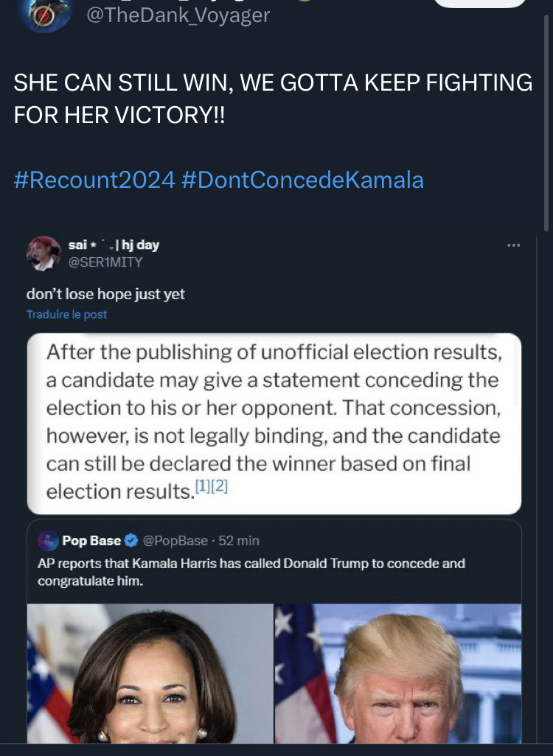Open the #DontConcedeKamala hashtag

[302, 180]
